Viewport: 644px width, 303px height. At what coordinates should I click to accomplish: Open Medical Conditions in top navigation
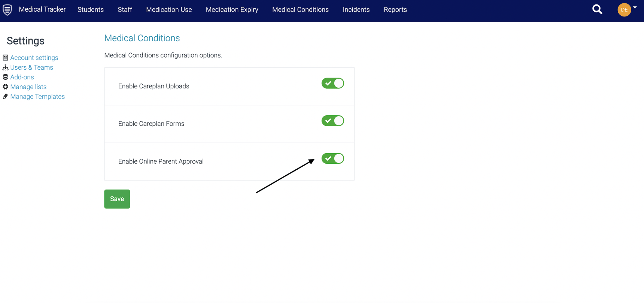tap(300, 10)
